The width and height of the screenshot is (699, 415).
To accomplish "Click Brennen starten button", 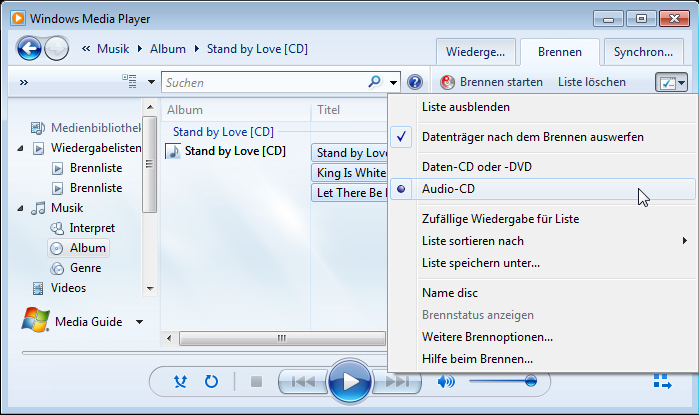I will coord(491,82).
